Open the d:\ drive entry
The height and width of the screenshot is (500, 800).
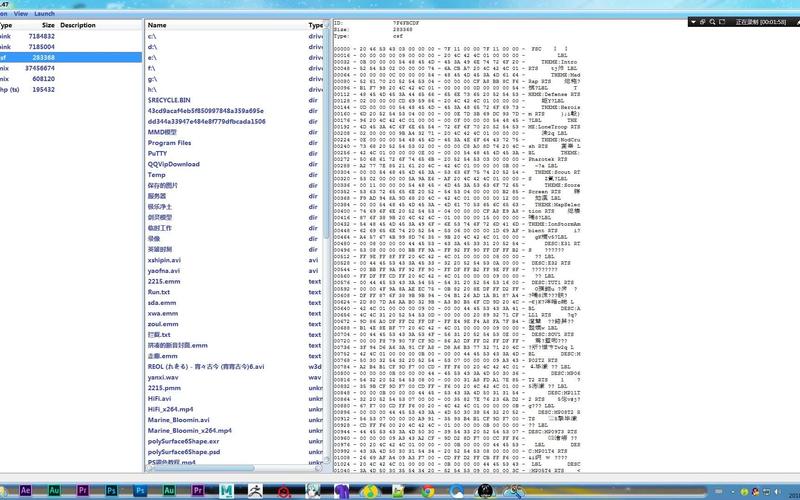(x=152, y=47)
